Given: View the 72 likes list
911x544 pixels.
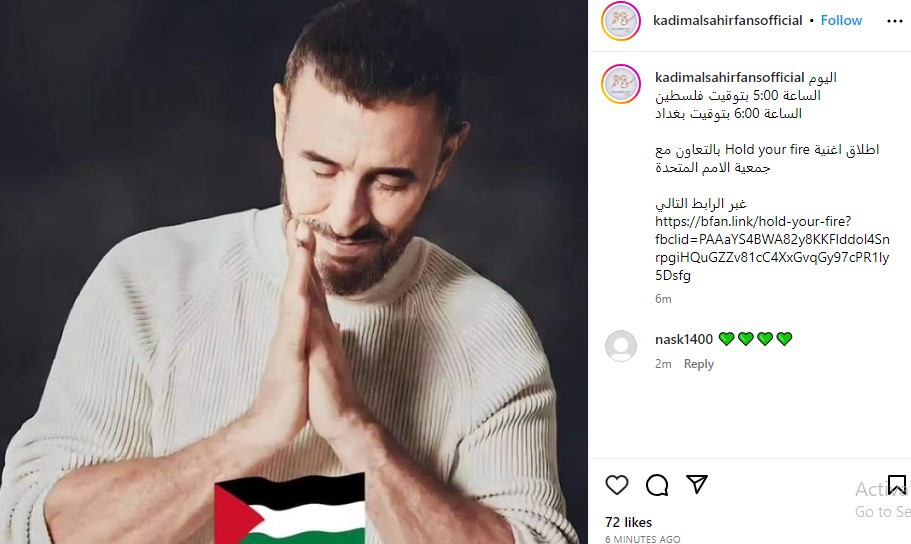Looking at the screenshot, I should coord(628,522).
